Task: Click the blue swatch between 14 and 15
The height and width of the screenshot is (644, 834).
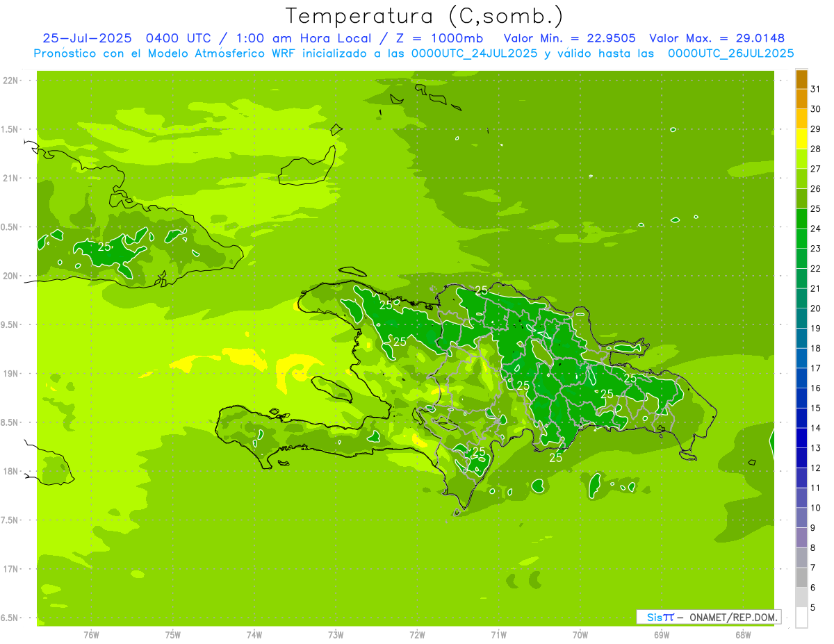Action: [x=801, y=418]
